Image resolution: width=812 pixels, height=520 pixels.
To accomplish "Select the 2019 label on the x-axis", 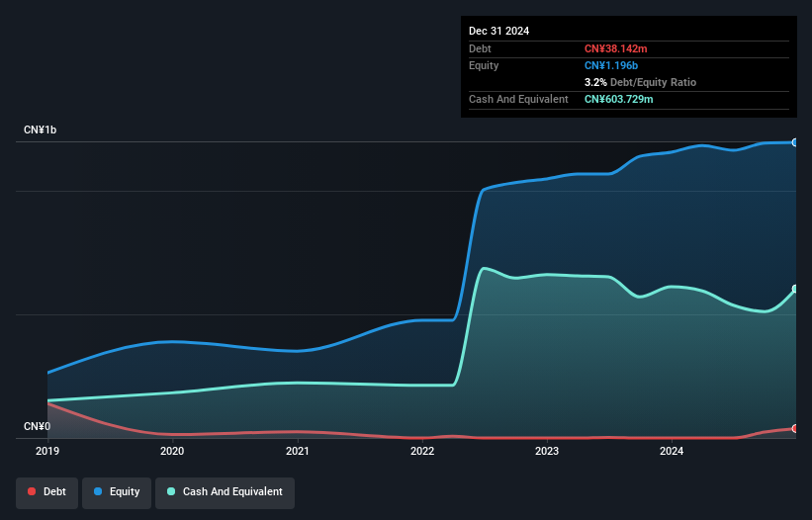I will (47, 452).
